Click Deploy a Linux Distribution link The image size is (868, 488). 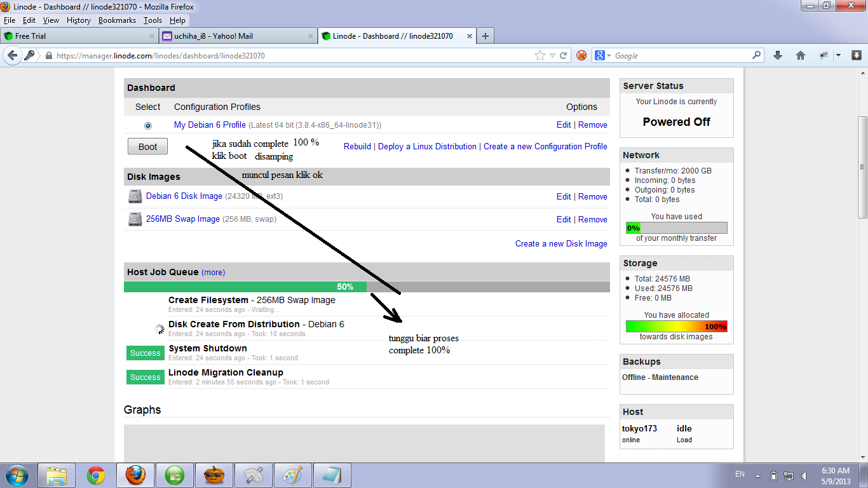point(427,146)
